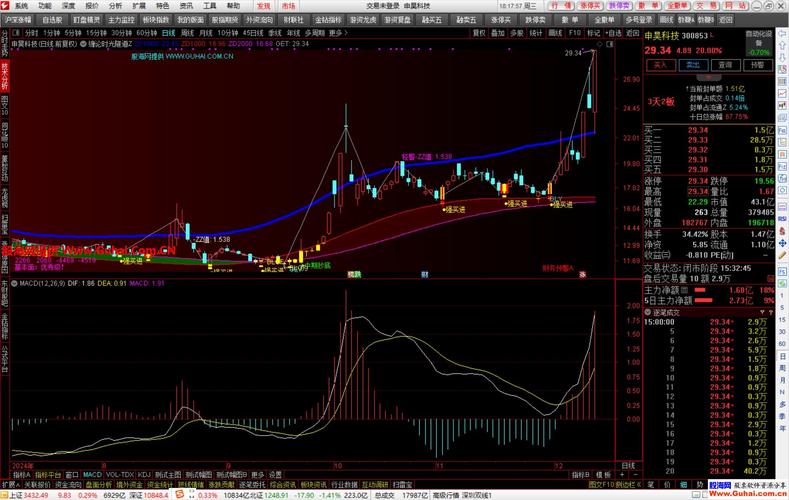The width and height of the screenshot is (789, 500).
Task: Select the KDJ indicator tab
Action: pyautogui.click(x=144, y=474)
